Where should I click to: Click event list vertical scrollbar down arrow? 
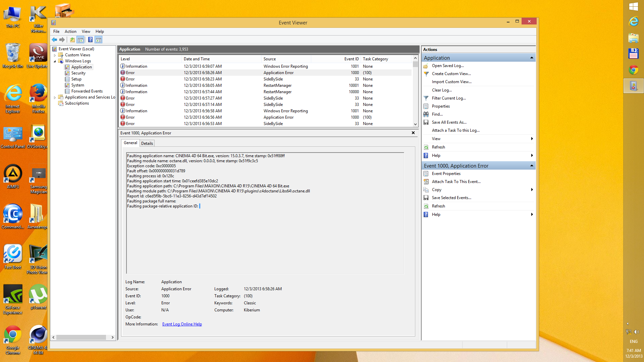click(415, 124)
